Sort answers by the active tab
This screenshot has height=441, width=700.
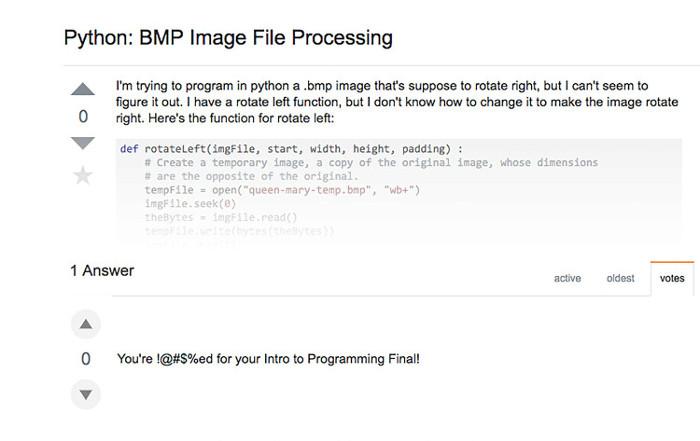[567, 278]
